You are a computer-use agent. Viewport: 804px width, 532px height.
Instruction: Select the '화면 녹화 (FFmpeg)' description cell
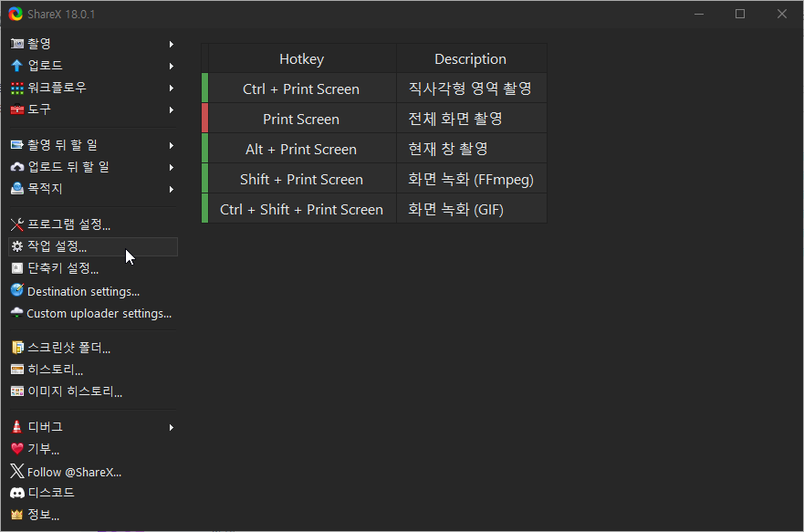pyautogui.click(x=471, y=178)
